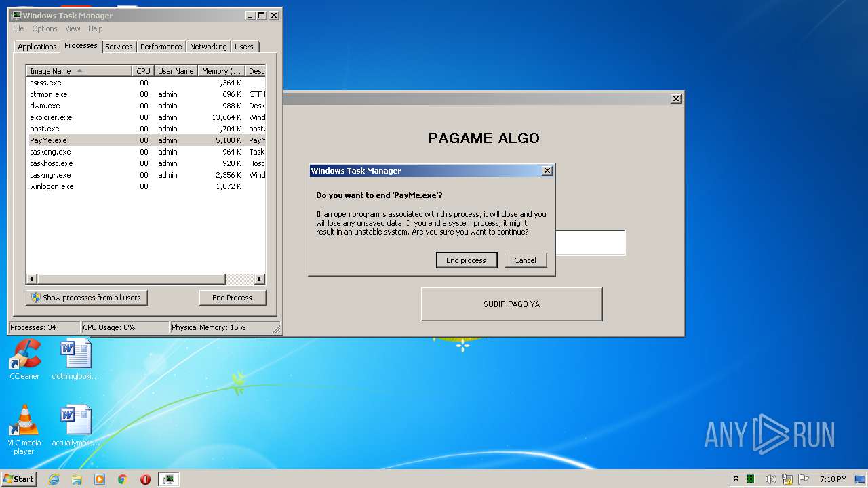Open Opera from the taskbar
This screenshot has height=488, width=868.
(145, 479)
